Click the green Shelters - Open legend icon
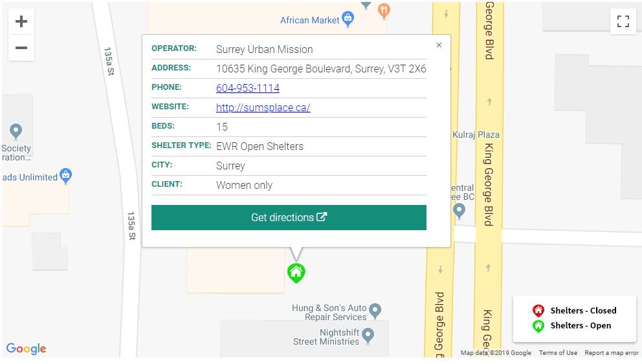The width and height of the screenshot is (642, 364). point(538,326)
